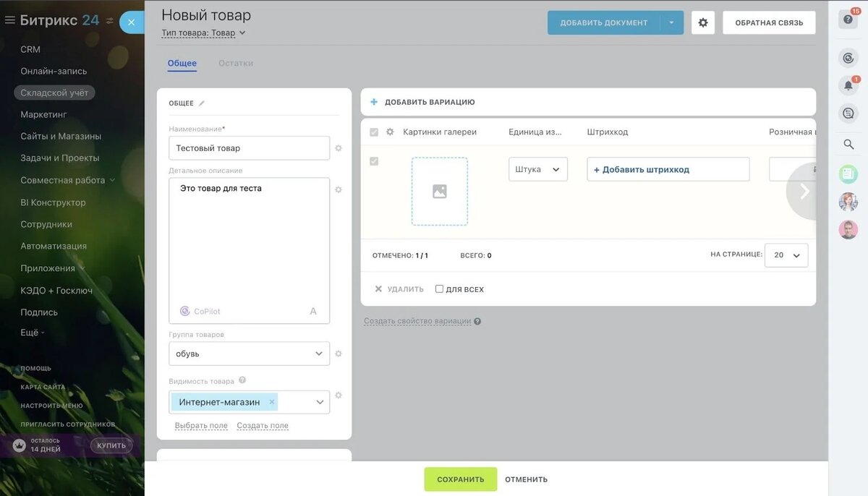Show help hint for Видимость товара
This screenshot has height=496, width=868.
pyautogui.click(x=242, y=380)
